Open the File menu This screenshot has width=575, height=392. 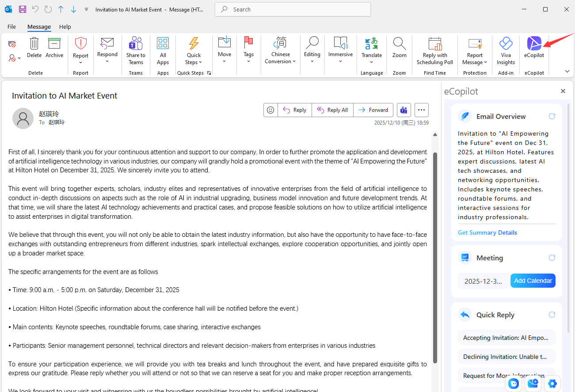pyautogui.click(x=11, y=27)
